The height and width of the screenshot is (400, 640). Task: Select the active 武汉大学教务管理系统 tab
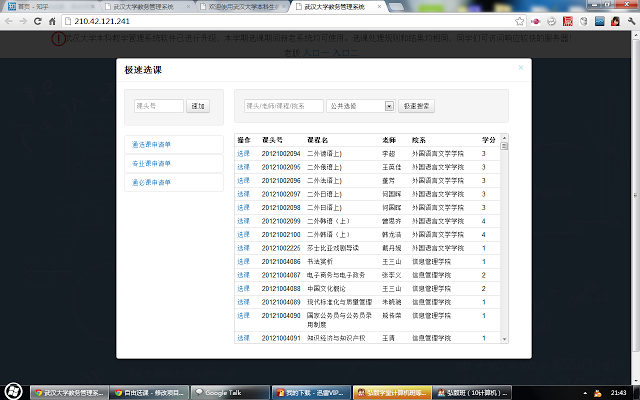tap(338, 7)
